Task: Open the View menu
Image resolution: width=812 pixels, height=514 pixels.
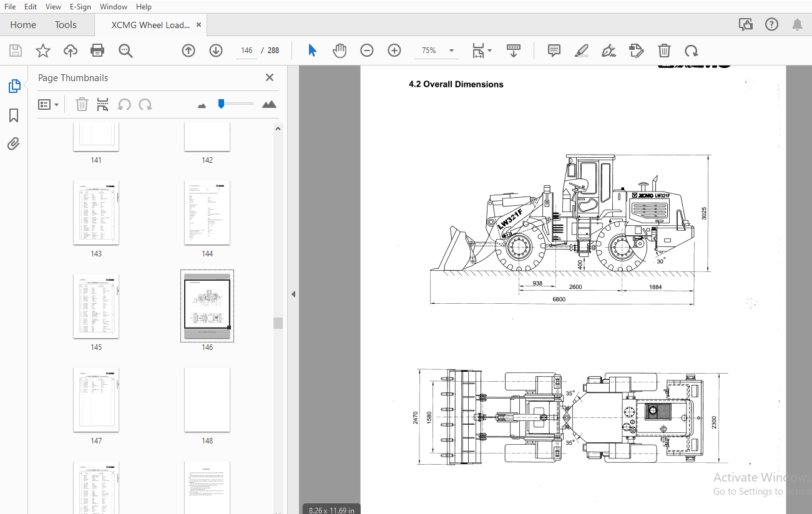Action: 54,7
